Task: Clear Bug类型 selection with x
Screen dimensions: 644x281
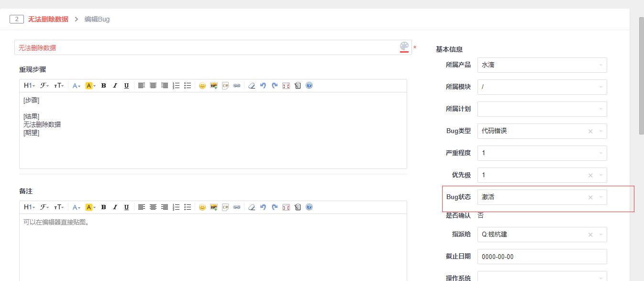Action: tap(590, 131)
